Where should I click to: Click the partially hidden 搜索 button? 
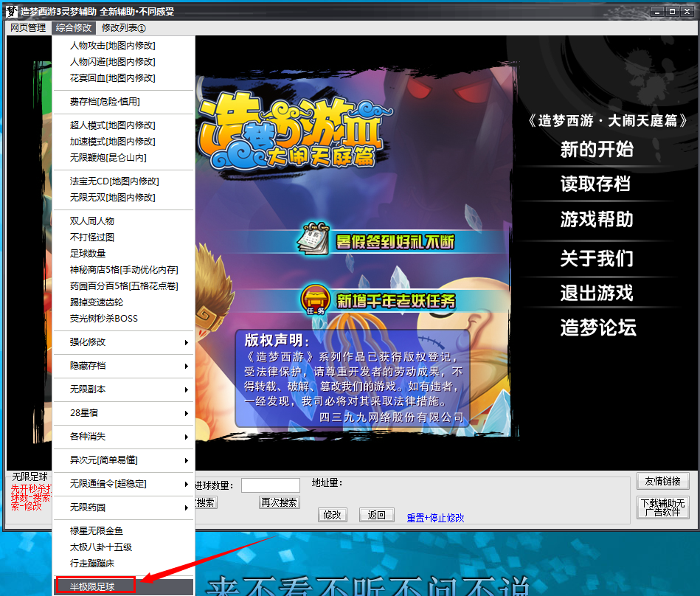pyautogui.click(x=207, y=503)
